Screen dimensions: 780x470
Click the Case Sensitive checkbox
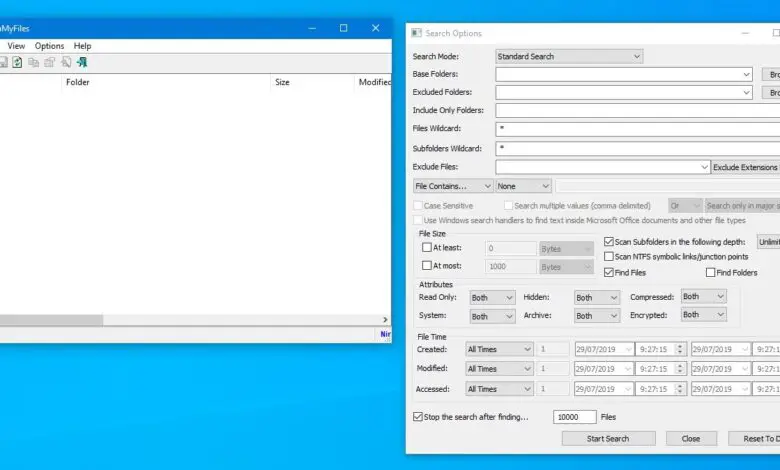pyautogui.click(x=418, y=205)
